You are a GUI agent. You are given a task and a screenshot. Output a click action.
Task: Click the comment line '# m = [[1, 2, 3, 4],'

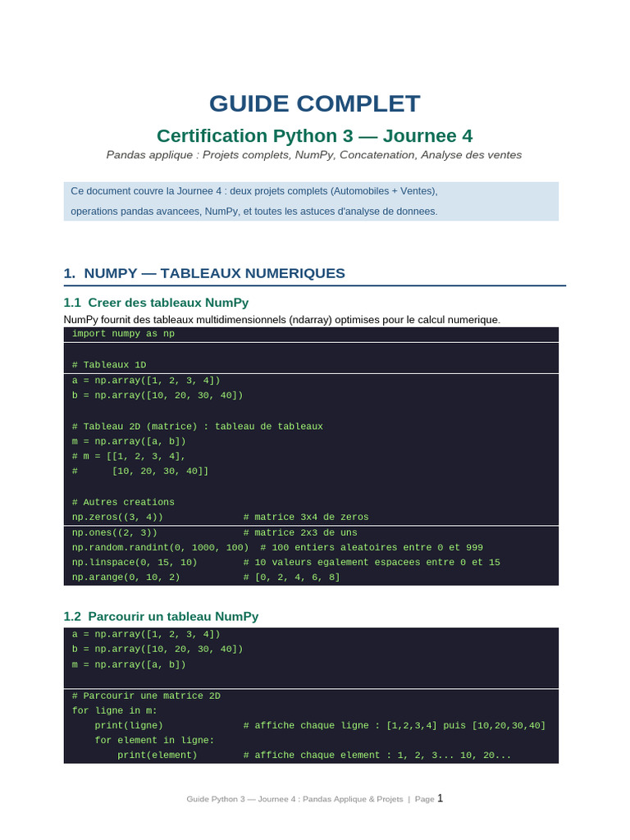129,456
